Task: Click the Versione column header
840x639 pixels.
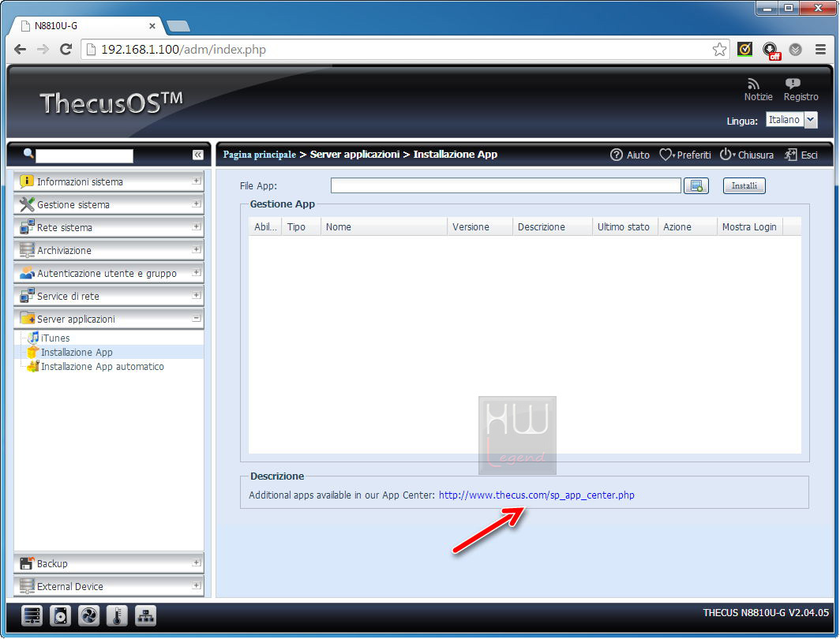Action: click(479, 227)
